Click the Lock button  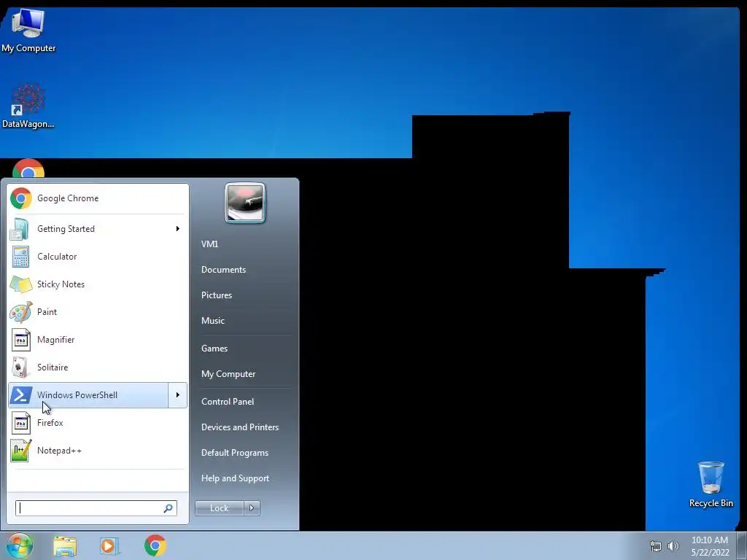point(219,508)
